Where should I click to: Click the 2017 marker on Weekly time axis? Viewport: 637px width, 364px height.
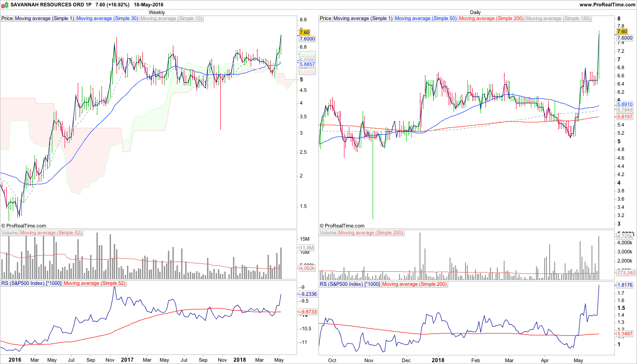coord(127,359)
